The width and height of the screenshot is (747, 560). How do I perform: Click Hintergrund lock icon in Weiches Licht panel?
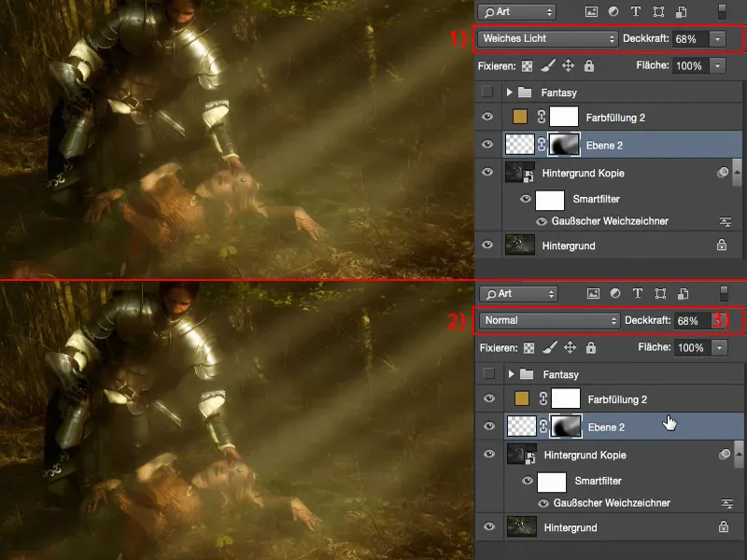click(722, 245)
